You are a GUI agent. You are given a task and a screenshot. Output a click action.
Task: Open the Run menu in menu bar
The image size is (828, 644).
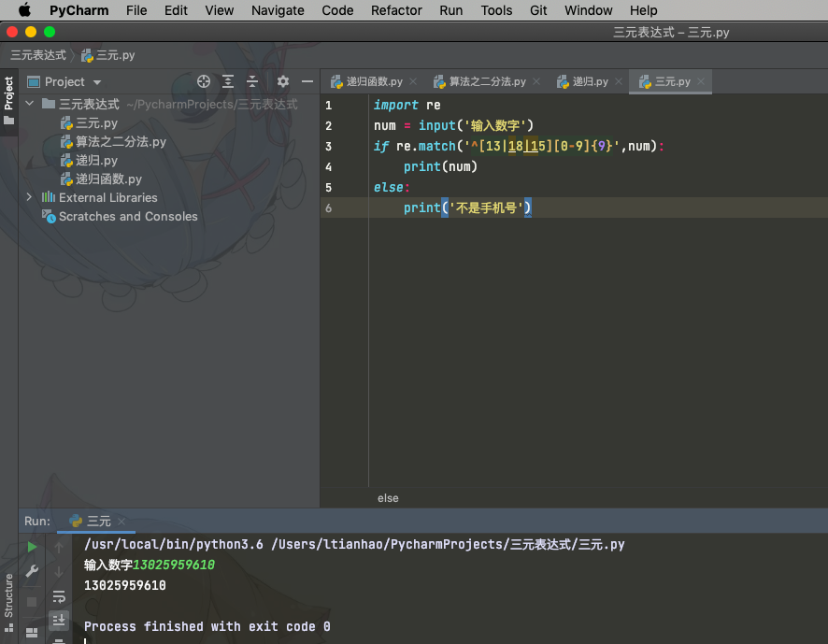click(451, 10)
